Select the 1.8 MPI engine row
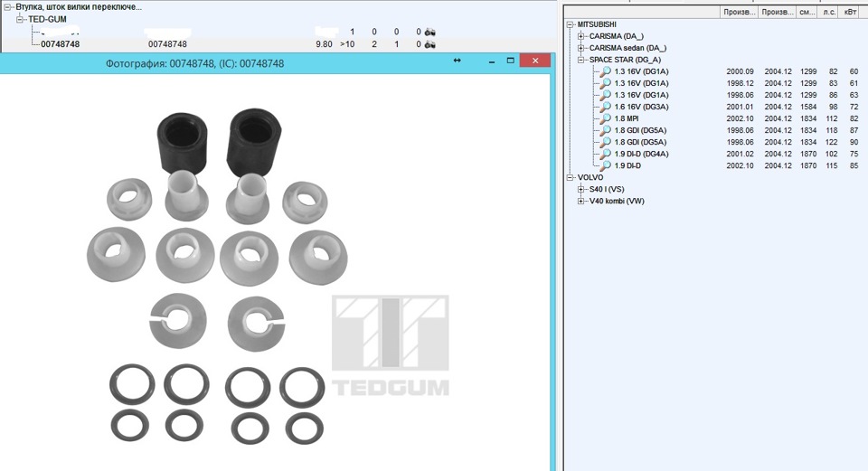The image size is (868, 471). click(626, 118)
